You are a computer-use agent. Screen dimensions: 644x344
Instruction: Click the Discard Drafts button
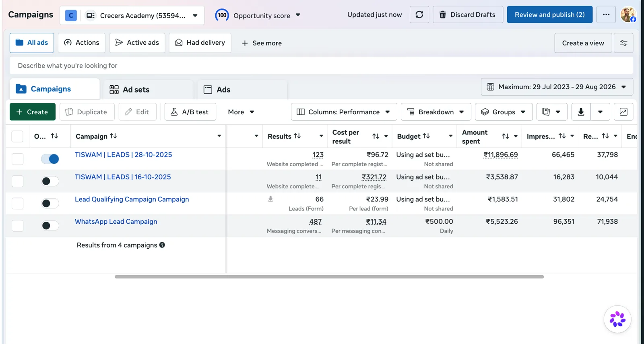pyautogui.click(x=468, y=14)
